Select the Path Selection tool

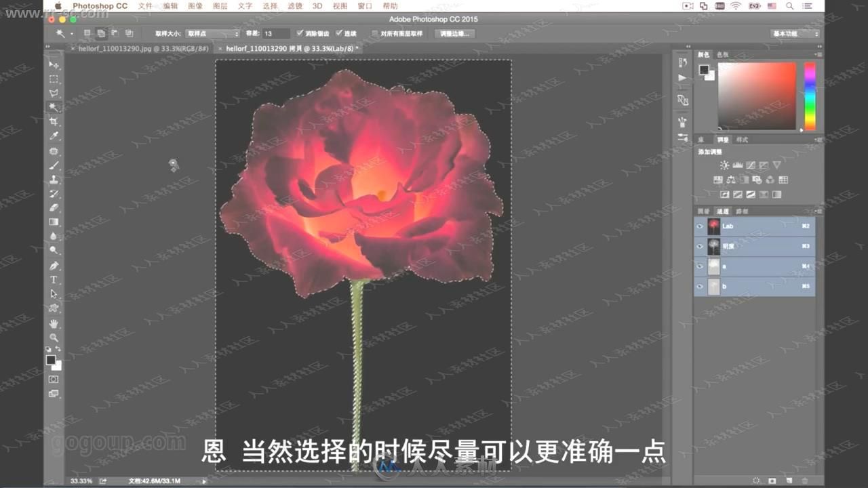[54, 294]
